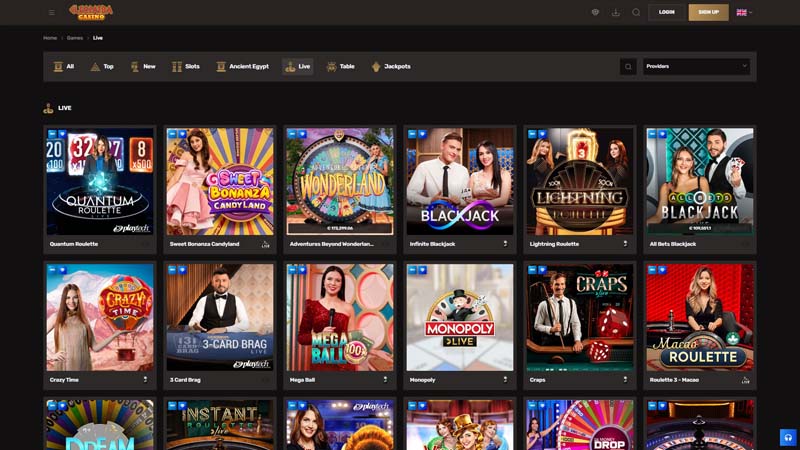Click the casino logo in the header
800x450 pixels.
pos(91,12)
